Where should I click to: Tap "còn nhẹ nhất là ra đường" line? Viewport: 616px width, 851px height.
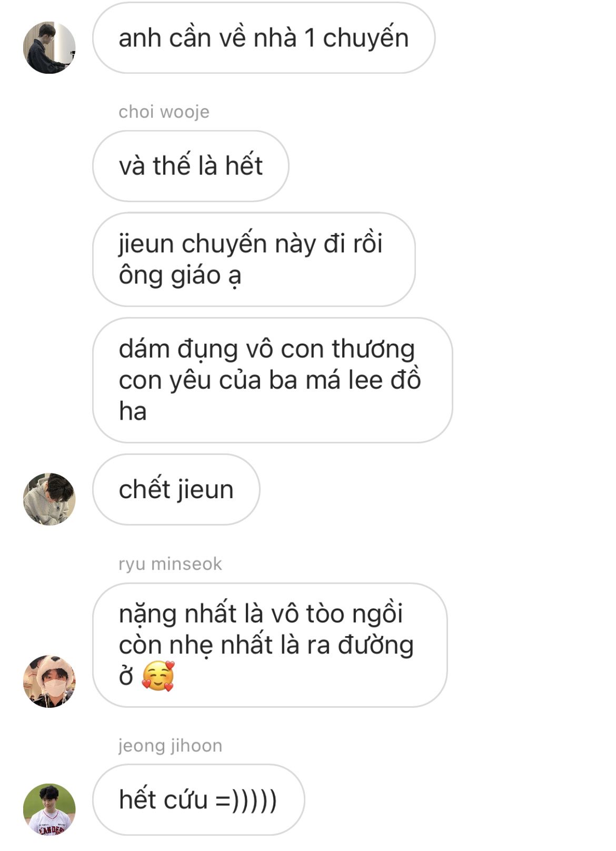pos(266,646)
